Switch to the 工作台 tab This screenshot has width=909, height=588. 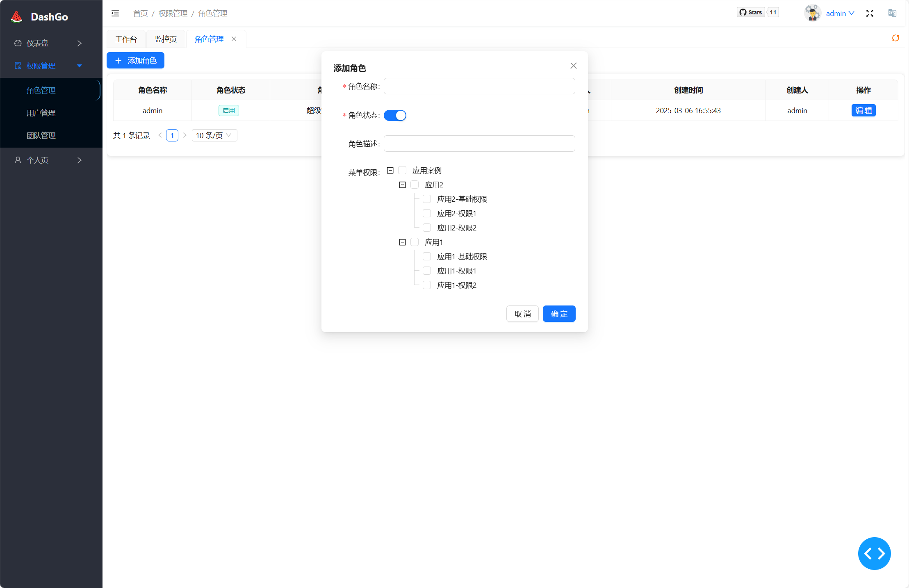[126, 39]
